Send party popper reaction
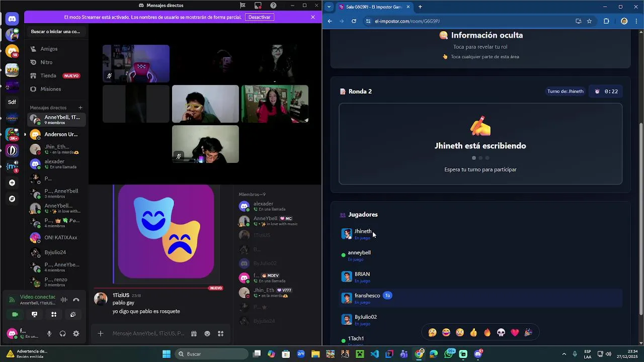This screenshot has width=644, height=362. [x=528, y=332]
